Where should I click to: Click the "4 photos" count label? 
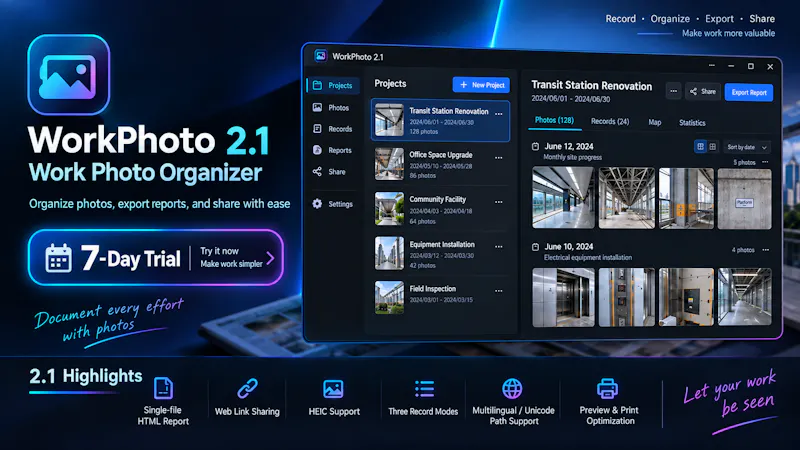click(x=743, y=250)
